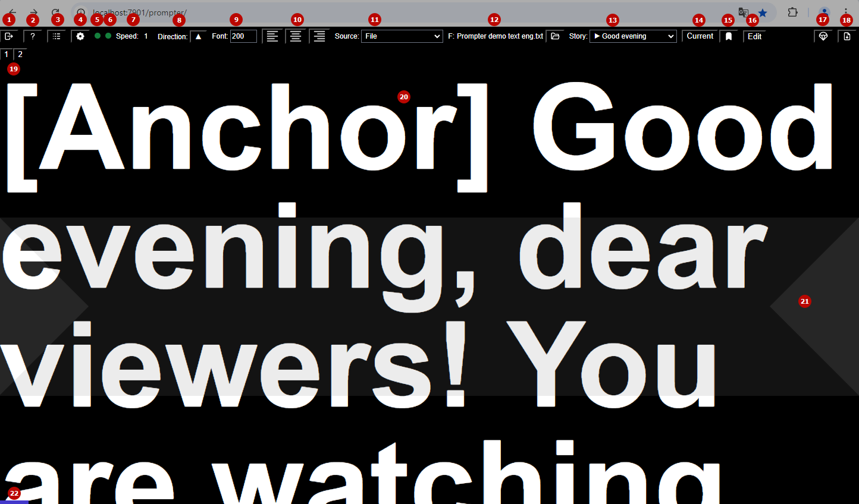
Task: Enable left text alignment
Action: coord(272,36)
